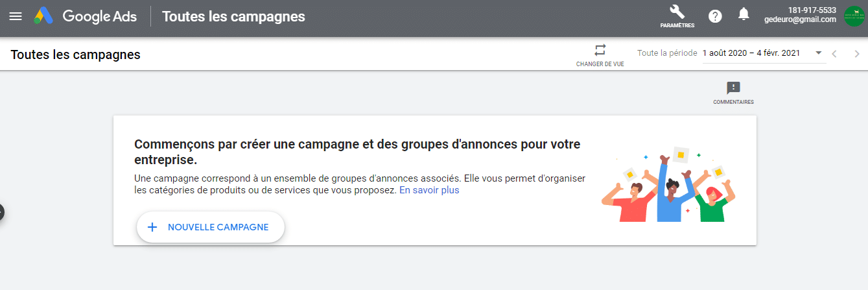868x290 pixels.
Task: Click the gedeuro@gmail.com account email
Action: tap(800, 19)
